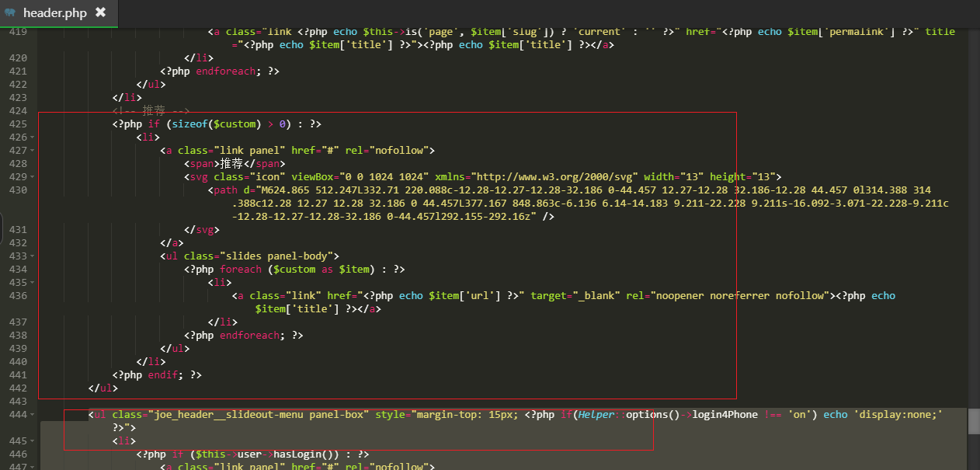The width and height of the screenshot is (980, 470).
Task: Place cursor on the $custom variable
Action: point(235,124)
